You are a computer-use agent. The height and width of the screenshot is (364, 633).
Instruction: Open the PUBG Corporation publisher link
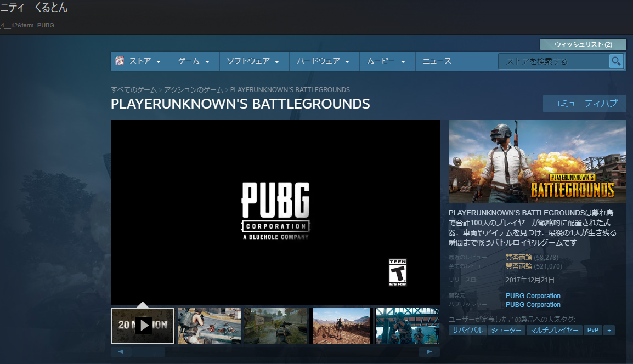coord(533,305)
